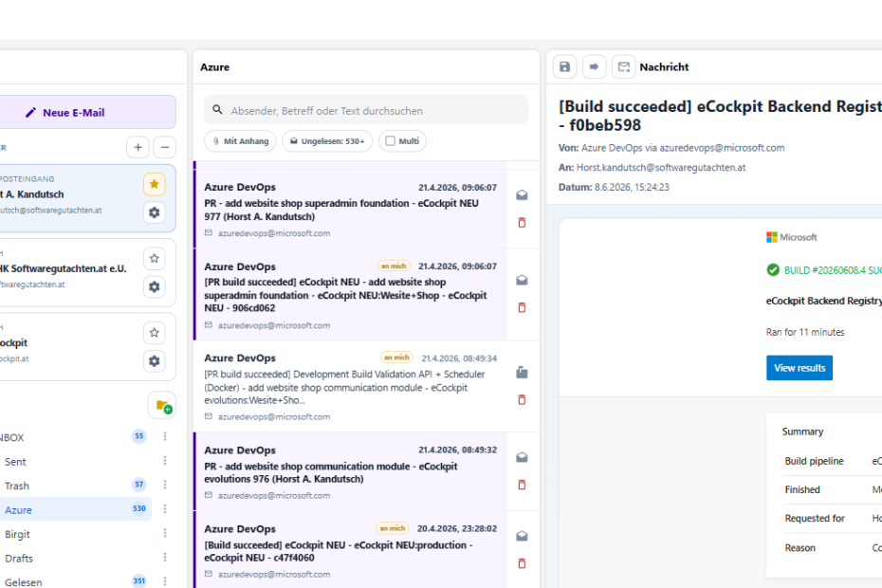Click the Requested for row in Summary
The image size is (882, 588).
832,519
